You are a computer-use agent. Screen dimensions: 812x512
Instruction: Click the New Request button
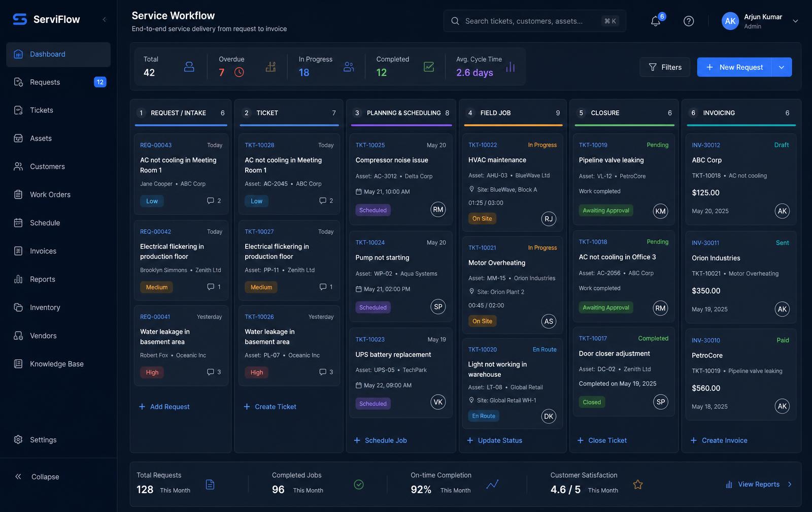[x=734, y=67]
